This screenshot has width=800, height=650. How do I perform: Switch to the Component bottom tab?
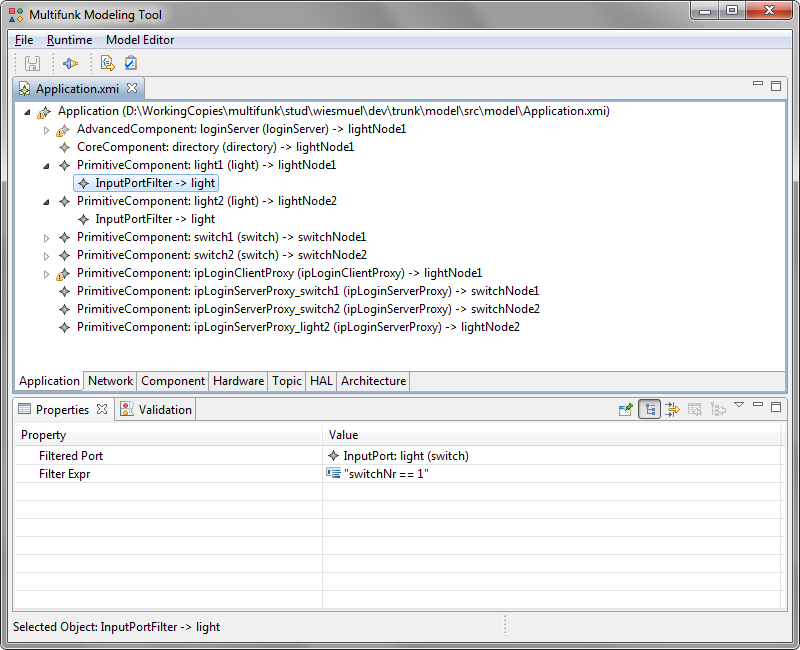click(x=173, y=381)
